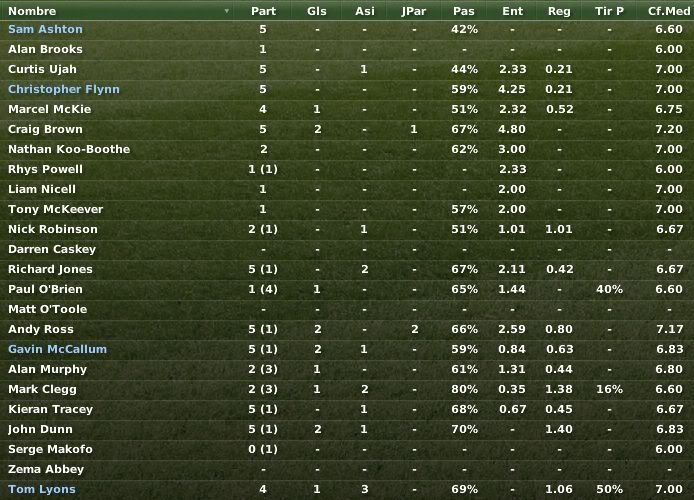
Task: Open Sam Ashton's player profile
Action: coord(45,29)
